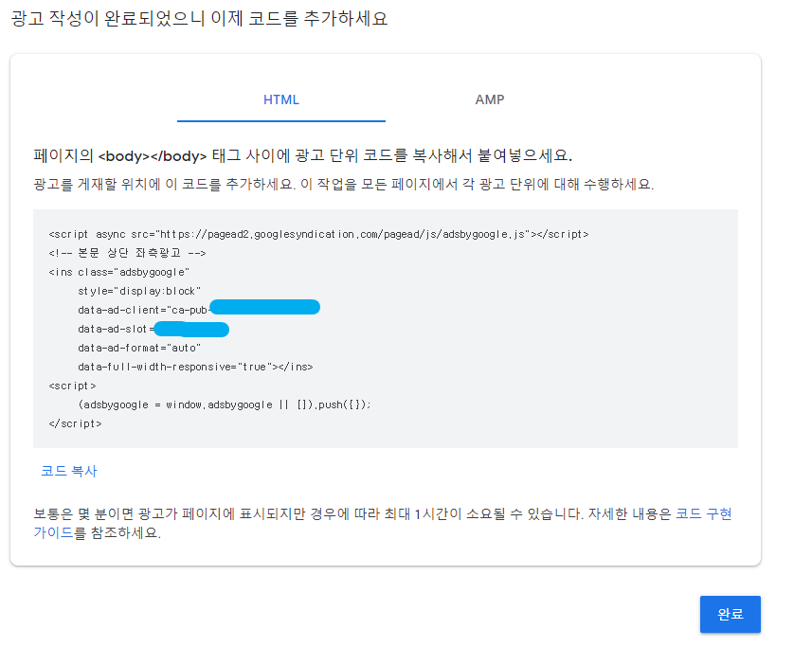The height and width of the screenshot is (647, 812).
Task: Click the data-ad-slot code line
Action: 153,329
